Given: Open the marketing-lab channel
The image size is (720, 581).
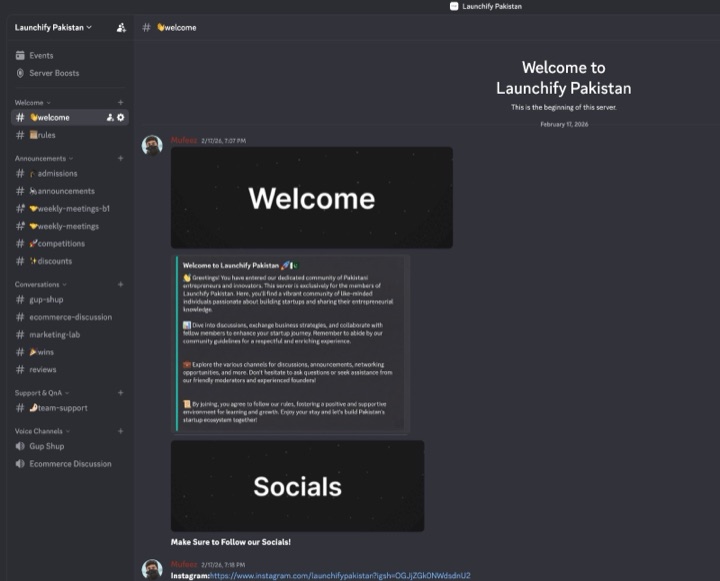Looking at the screenshot, I should point(69,334).
